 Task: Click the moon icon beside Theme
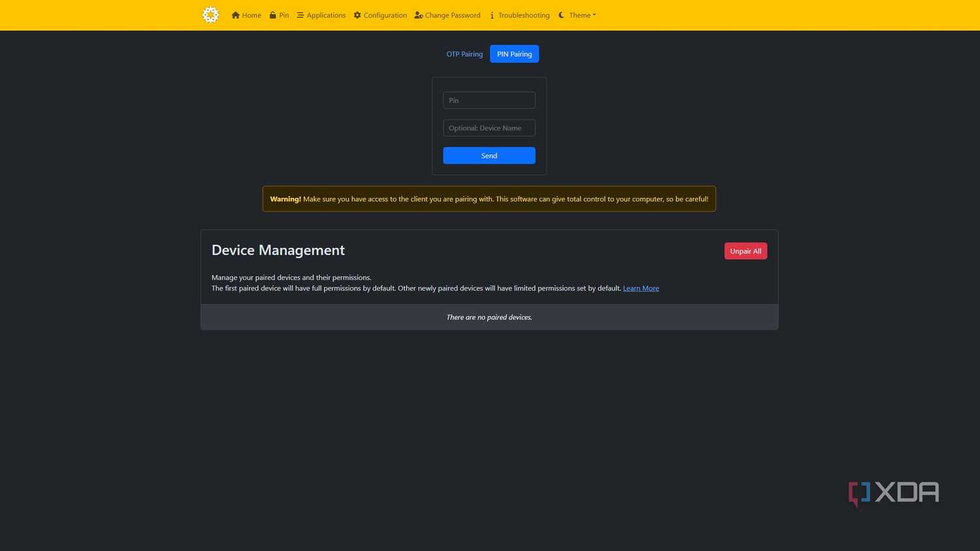coord(561,15)
